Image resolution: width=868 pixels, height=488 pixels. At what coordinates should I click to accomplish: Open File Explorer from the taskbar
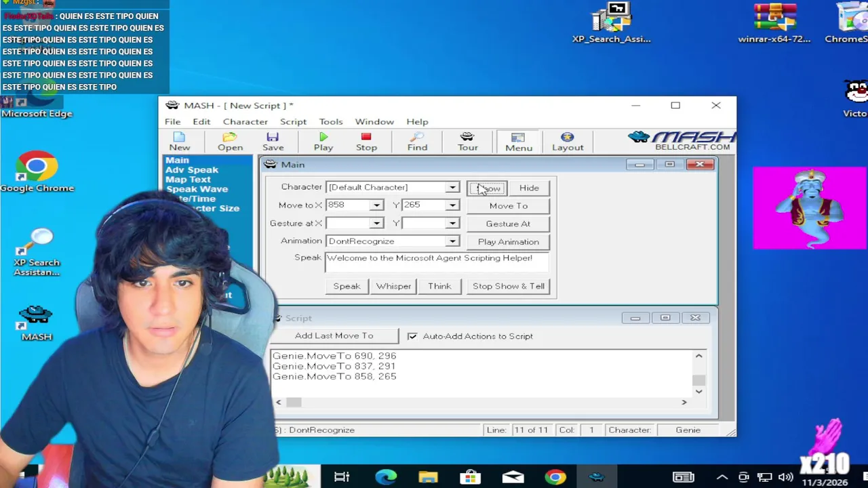[x=428, y=477]
